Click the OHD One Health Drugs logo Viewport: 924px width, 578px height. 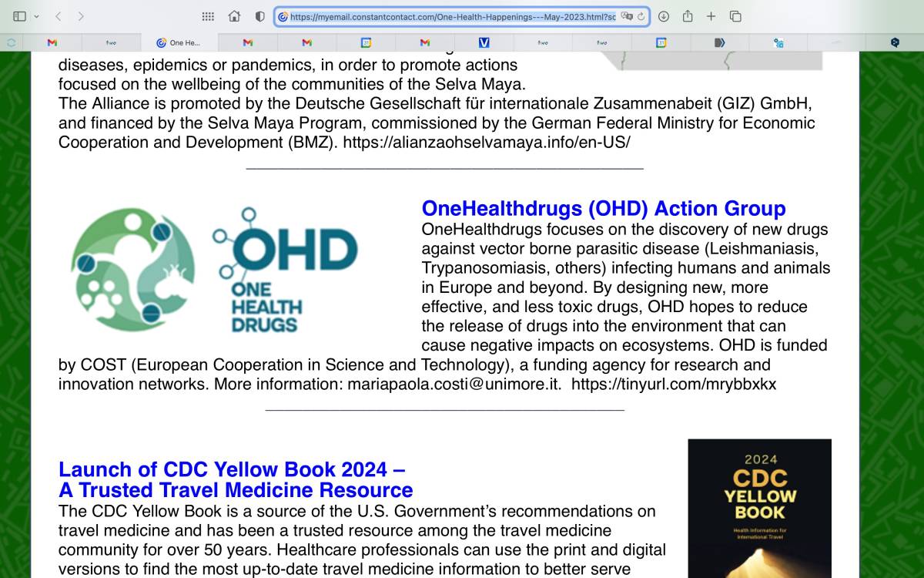[x=214, y=269]
